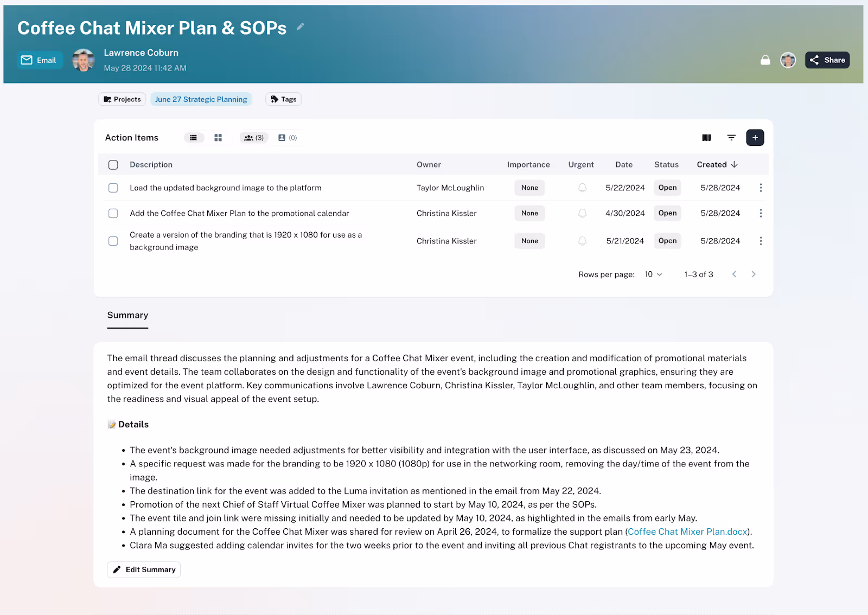
Task: Open three-dot menu for promotional calendar task
Action: pyautogui.click(x=761, y=213)
